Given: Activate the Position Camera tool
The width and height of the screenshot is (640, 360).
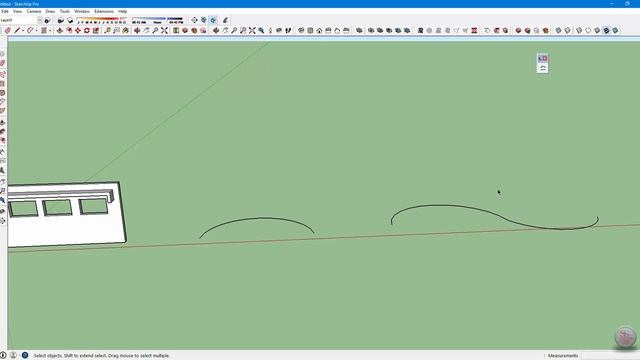Looking at the screenshot, I should (x=270, y=31).
